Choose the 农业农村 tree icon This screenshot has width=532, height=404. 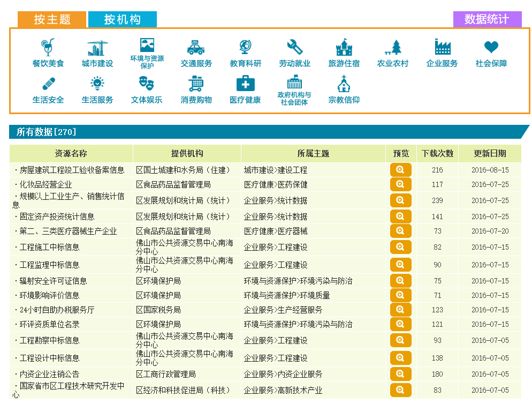click(x=393, y=47)
